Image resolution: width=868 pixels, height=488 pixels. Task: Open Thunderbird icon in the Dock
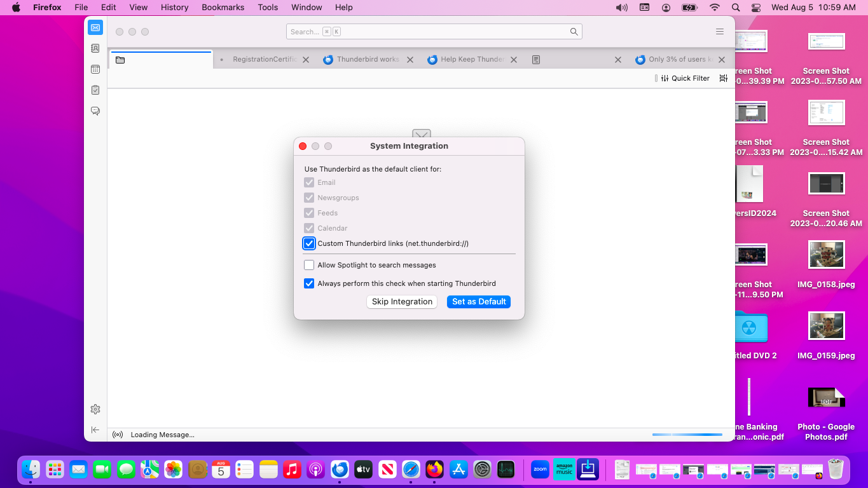[340, 470]
